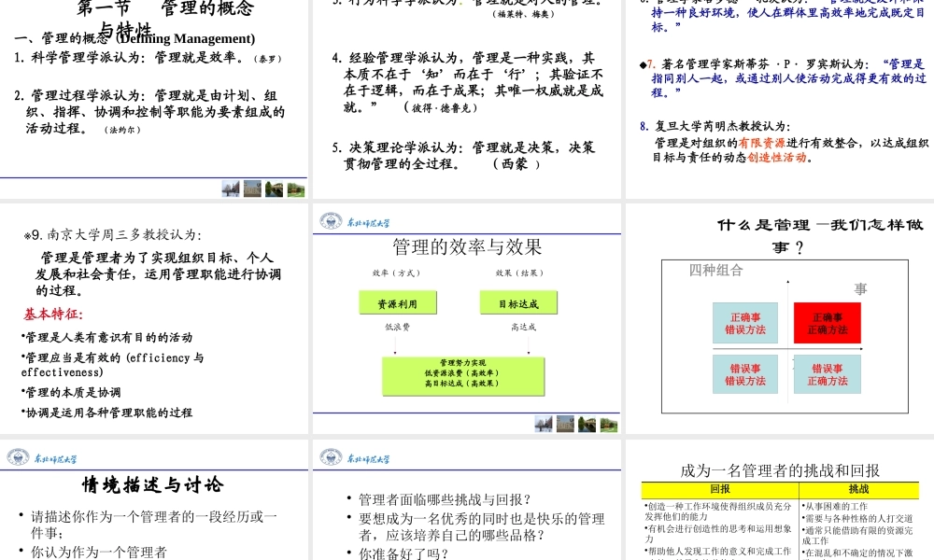Click bullet 管理的本质是协调

[71, 392]
